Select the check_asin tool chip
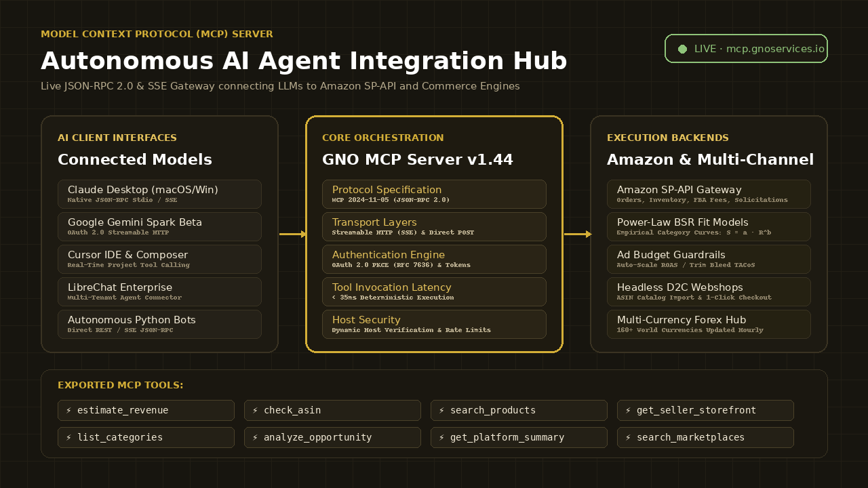This screenshot has height=488, width=868. [332, 410]
